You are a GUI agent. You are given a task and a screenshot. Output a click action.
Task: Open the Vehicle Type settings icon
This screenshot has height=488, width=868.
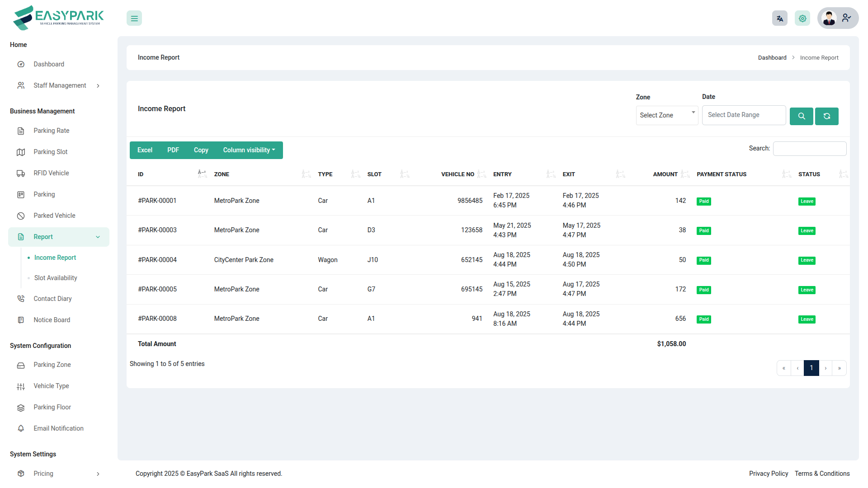(21, 386)
